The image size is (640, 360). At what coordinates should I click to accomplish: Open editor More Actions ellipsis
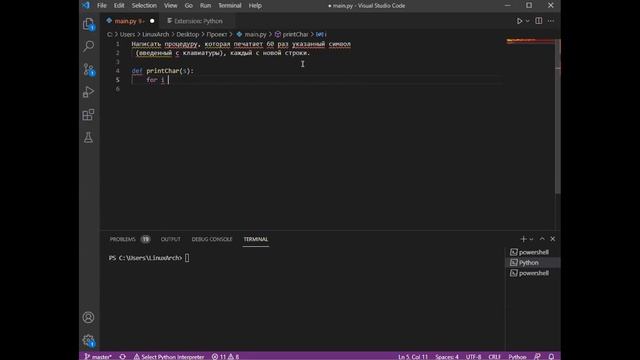click(551, 21)
